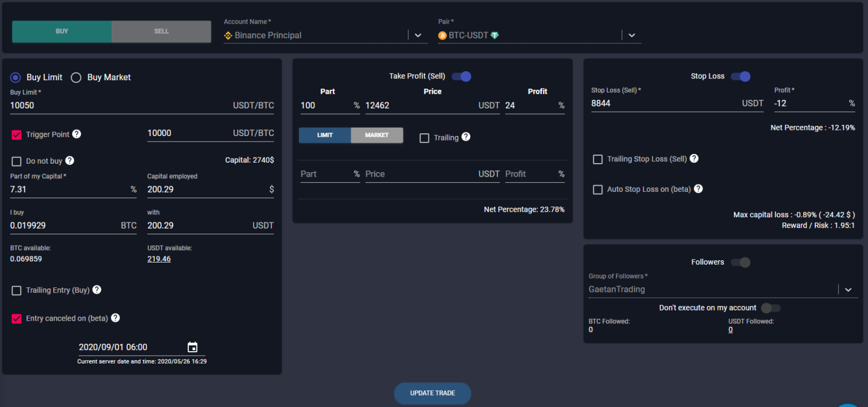Screen dimensions: 868x407
Task: Disable the Stop Loss toggle
Action: (740, 76)
